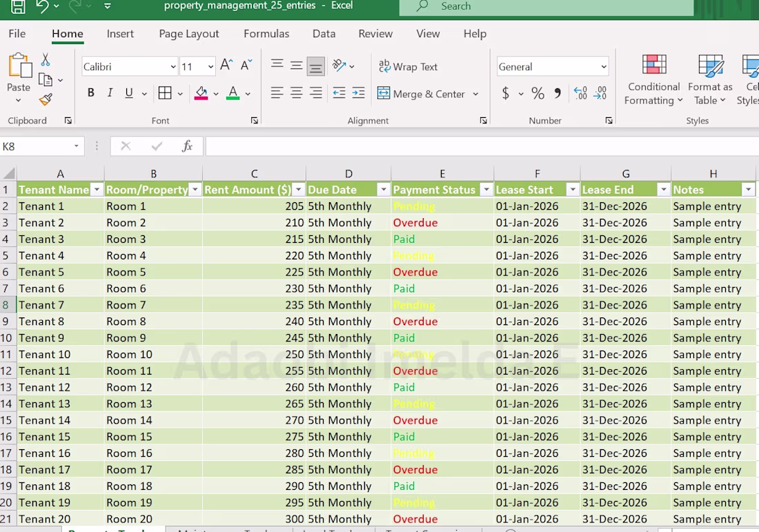Click the Top Align icon

coord(277,64)
